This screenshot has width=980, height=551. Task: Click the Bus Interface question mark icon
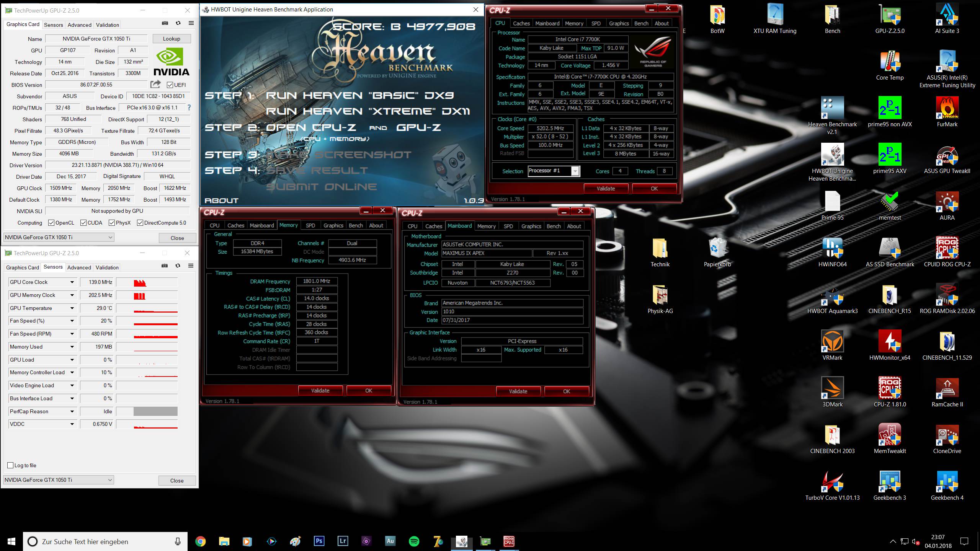coord(189,108)
